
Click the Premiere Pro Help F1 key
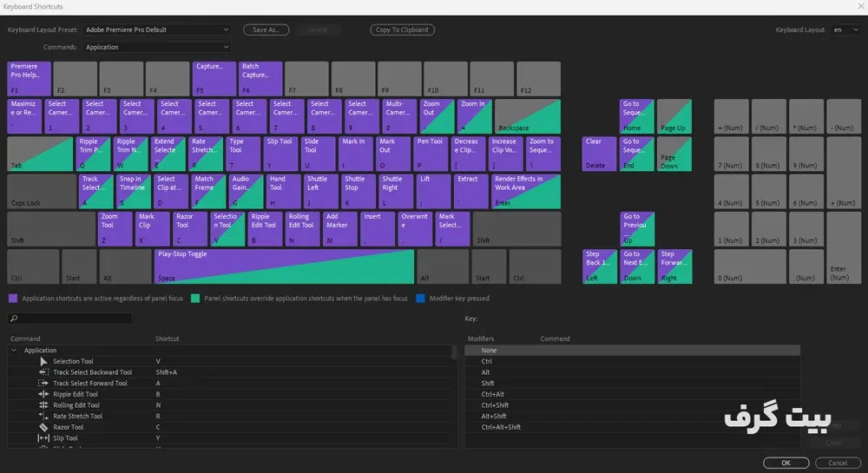click(30, 79)
